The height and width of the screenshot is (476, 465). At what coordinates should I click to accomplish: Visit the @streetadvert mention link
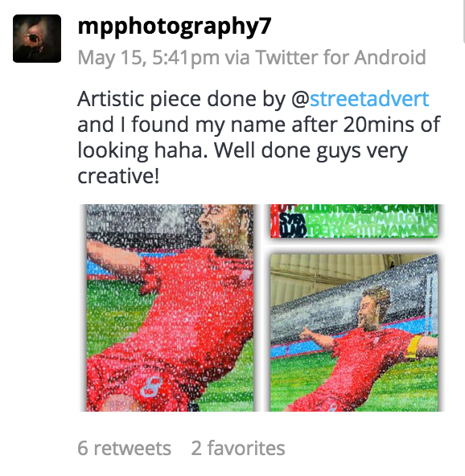point(360,99)
